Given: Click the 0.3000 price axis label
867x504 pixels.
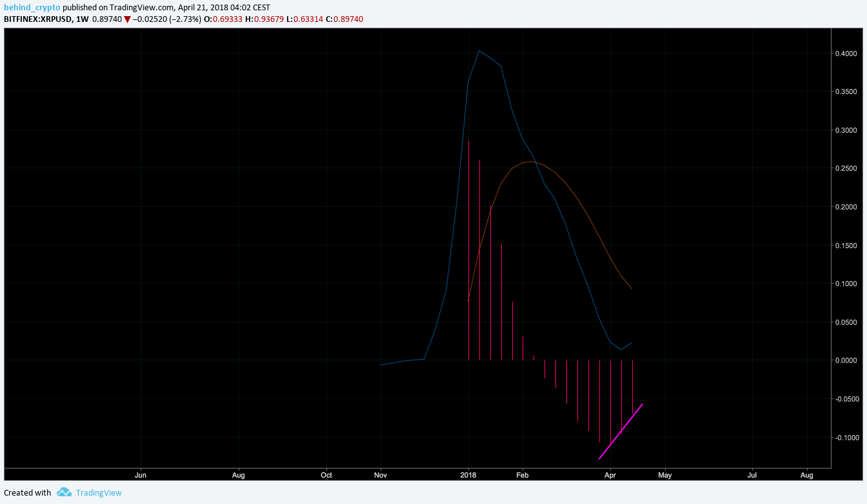Looking at the screenshot, I should point(846,130).
